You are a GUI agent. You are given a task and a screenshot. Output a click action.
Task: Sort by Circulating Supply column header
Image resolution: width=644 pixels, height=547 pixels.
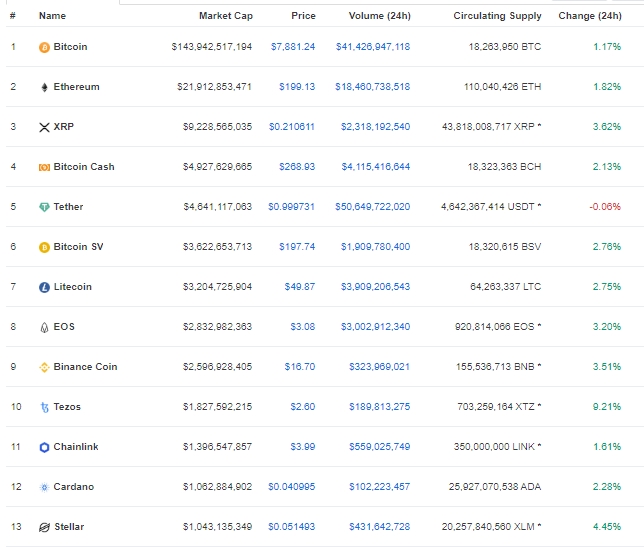point(497,16)
